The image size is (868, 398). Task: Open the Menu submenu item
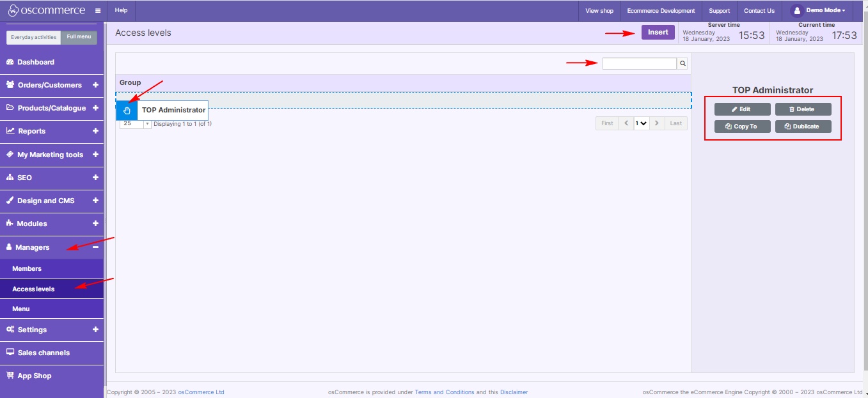[x=52, y=309]
